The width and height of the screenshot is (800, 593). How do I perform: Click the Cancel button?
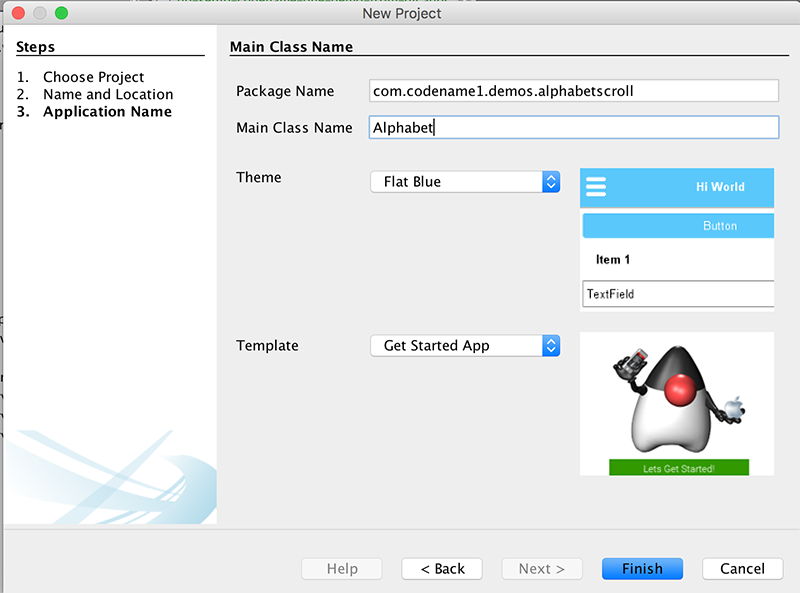(742, 568)
